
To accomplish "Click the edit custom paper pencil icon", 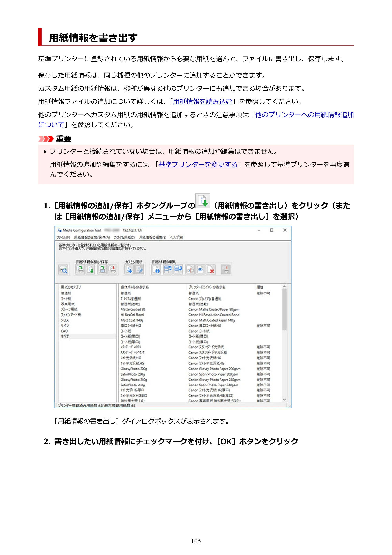I will (x=140, y=270).
